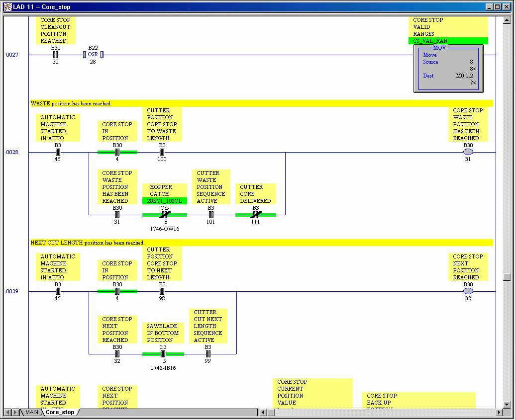This screenshot has height=420, width=516.
Task: Switch to the MAIN ladder tab
Action: click(x=31, y=412)
